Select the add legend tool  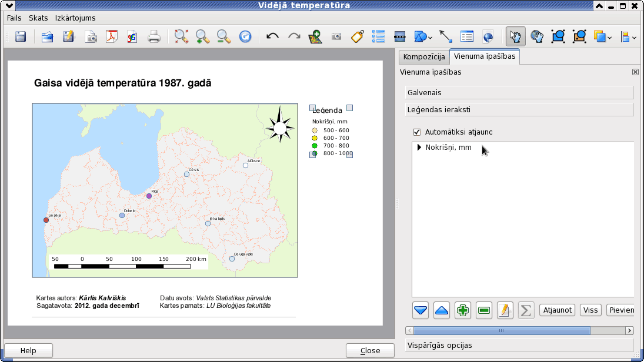point(378,37)
